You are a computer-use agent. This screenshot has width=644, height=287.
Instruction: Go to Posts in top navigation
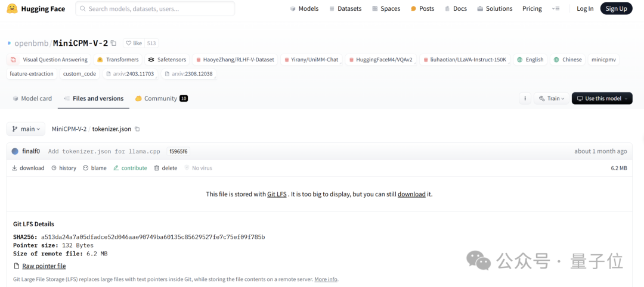click(x=422, y=8)
